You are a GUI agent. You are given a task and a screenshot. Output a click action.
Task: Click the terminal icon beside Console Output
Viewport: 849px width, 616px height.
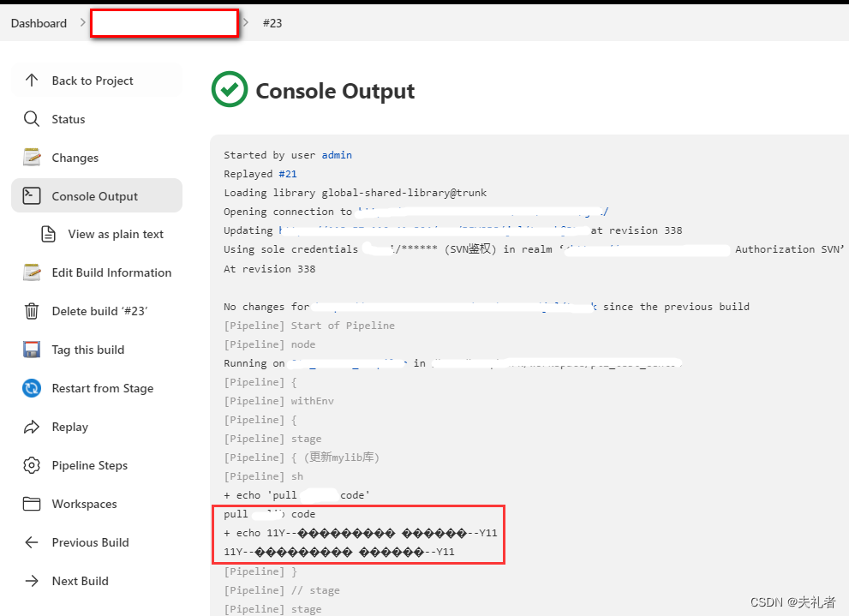pos(32,196)
